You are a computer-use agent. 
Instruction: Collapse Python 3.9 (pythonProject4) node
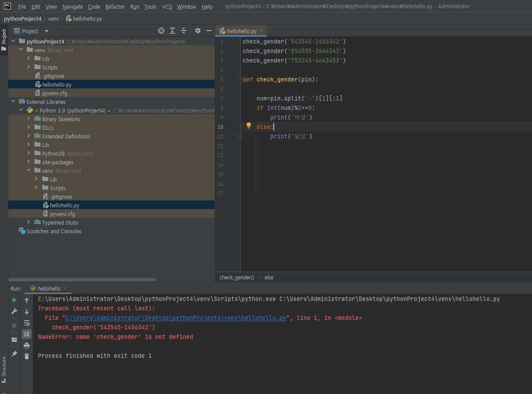coord(21,110)
